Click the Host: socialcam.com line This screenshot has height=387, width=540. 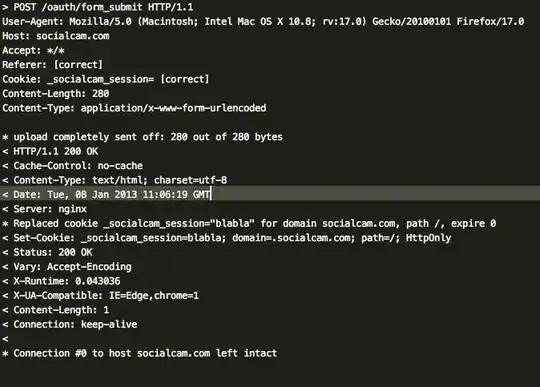[x=56, y=36]
